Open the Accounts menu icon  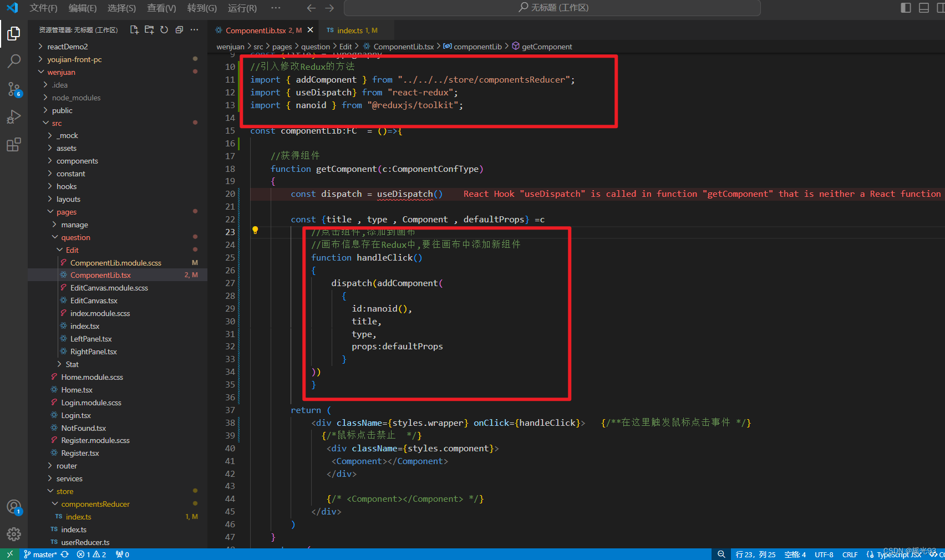[13, 507]
